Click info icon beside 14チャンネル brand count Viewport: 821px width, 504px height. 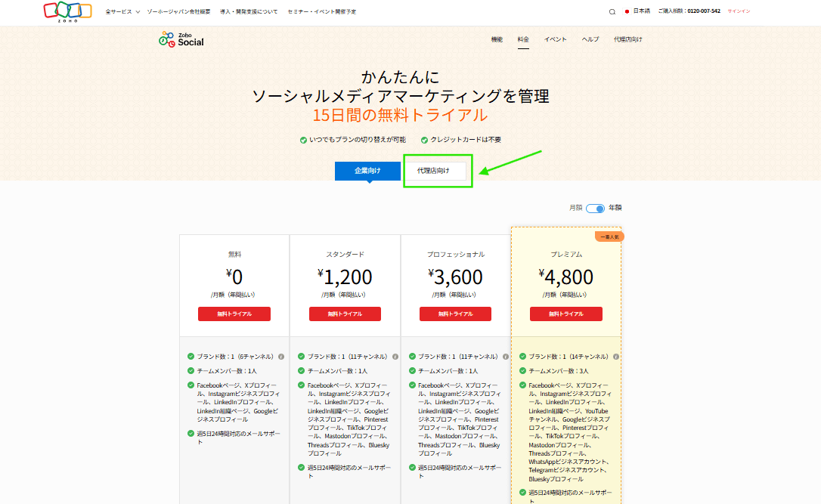pyautogui.click(x=615, y=357)
